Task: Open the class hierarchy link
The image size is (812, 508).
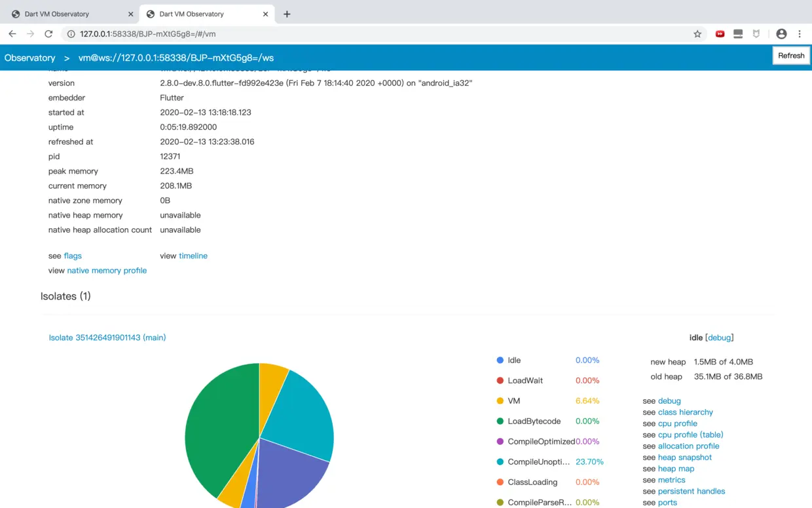Action: [686, 412]
